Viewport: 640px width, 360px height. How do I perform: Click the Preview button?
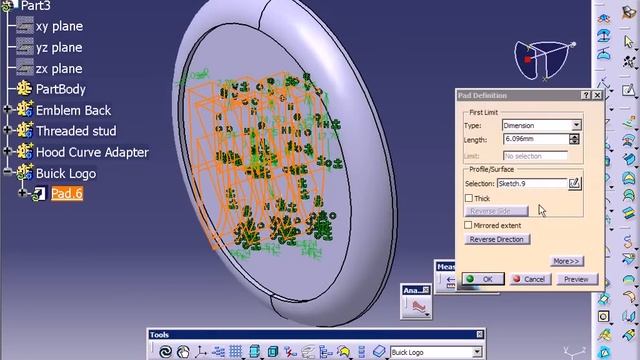pyautogui.click(x=576, y=279)
